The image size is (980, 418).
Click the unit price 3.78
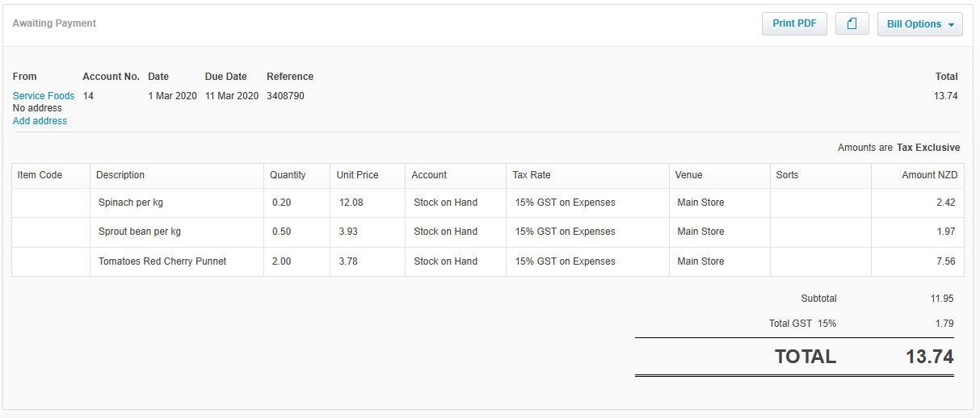(348, 261)
